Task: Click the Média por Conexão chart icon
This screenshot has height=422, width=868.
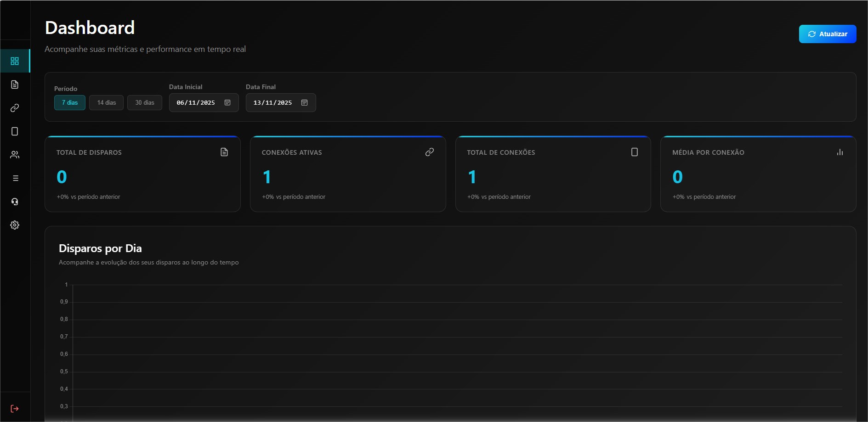Action: tap(840, 152)
